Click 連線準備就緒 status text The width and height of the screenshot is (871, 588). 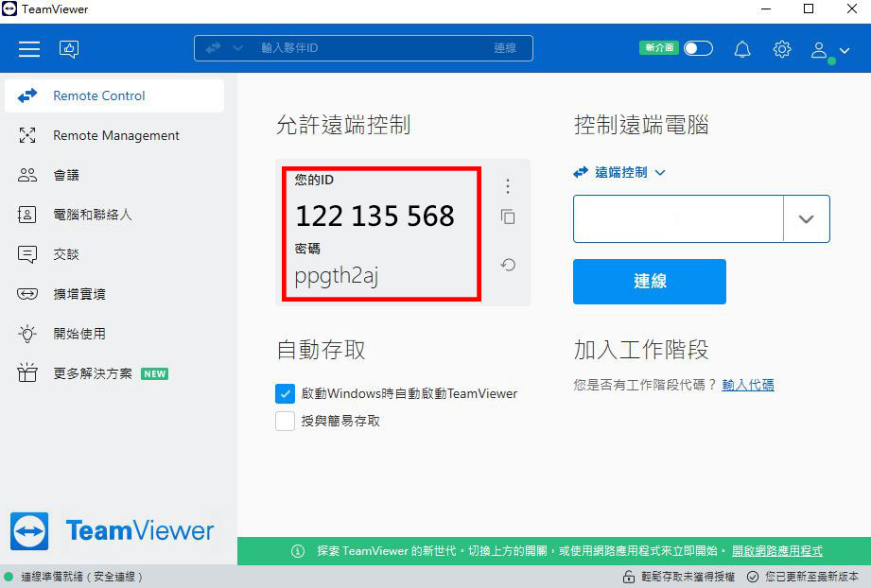pyautogui.click(x=81, y=577)
